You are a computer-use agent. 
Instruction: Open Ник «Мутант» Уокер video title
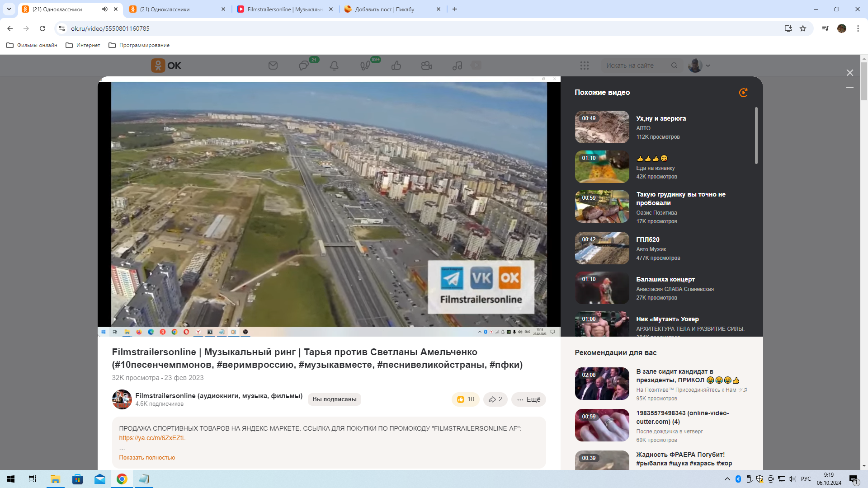click(x=667, y=319)
